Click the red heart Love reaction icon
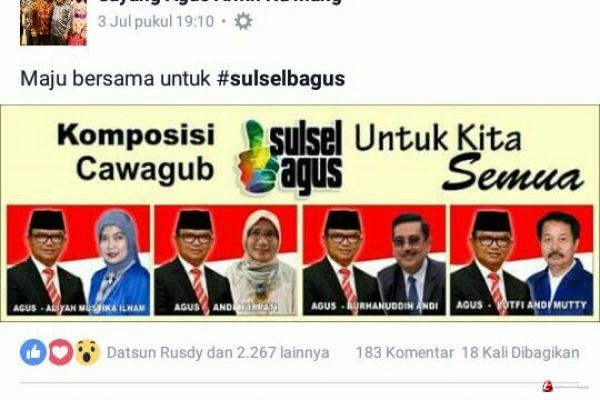 [60, 352]
